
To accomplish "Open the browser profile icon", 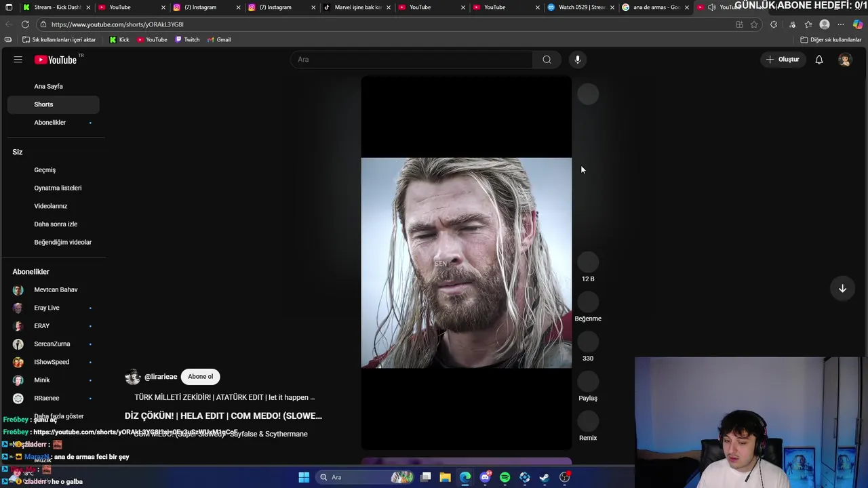I will click(825, 24).
